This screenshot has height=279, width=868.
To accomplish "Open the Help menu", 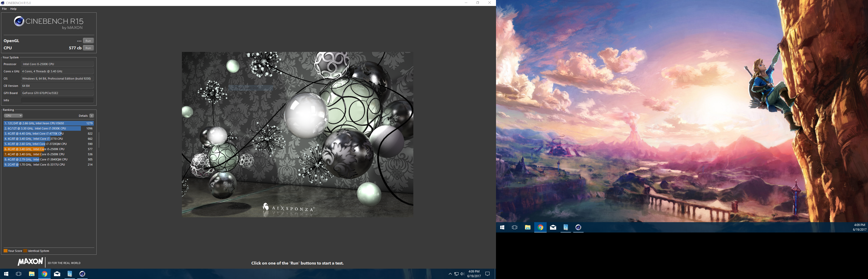I will coord(13,9).
